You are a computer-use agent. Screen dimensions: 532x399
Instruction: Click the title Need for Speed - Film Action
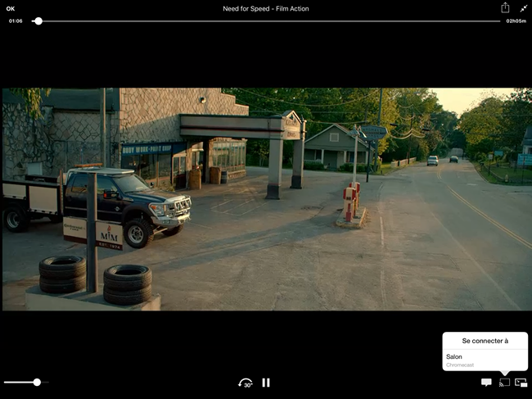tap(266, 9)
